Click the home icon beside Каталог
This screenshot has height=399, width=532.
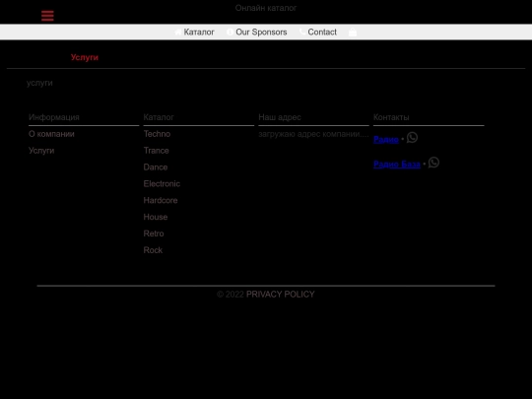(178, 32)
